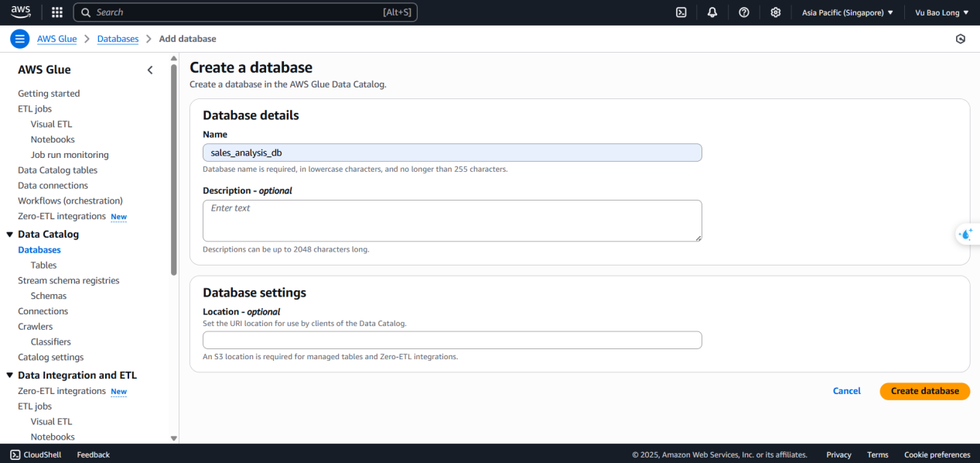Open the services grid menu icon
The height and width of the screenshot is (463, 980).
coord(57,12)
